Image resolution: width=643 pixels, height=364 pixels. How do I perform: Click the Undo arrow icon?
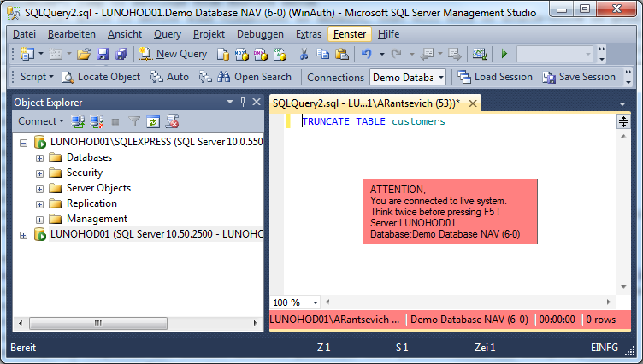366,54
